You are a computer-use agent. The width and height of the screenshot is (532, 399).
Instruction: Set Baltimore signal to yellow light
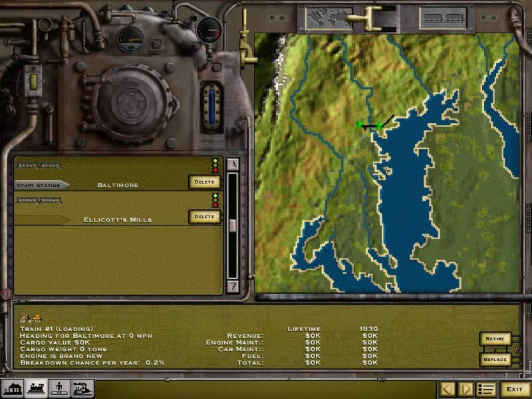(215, 166)
